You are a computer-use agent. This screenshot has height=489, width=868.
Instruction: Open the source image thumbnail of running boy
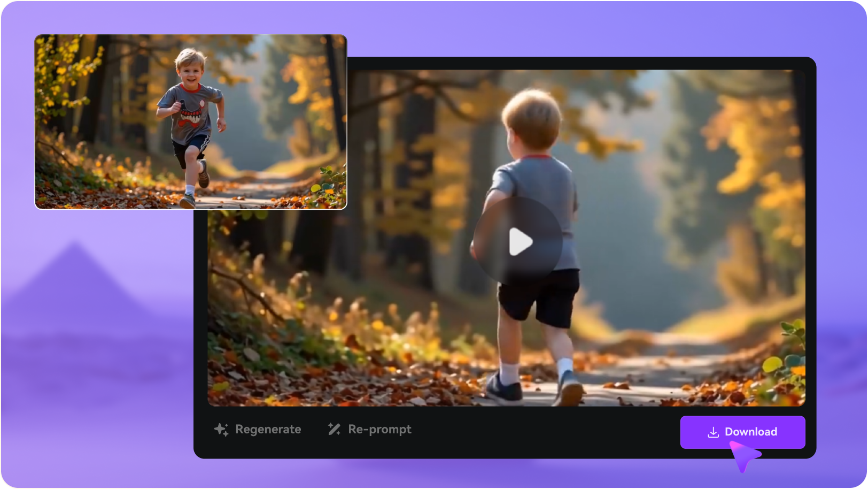coord(191,122)
